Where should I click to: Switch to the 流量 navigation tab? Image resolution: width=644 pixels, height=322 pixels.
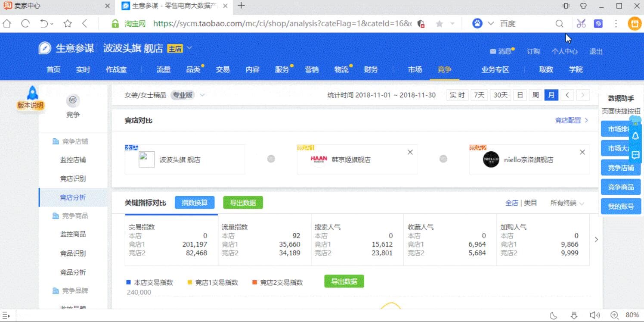click(164, 69)
